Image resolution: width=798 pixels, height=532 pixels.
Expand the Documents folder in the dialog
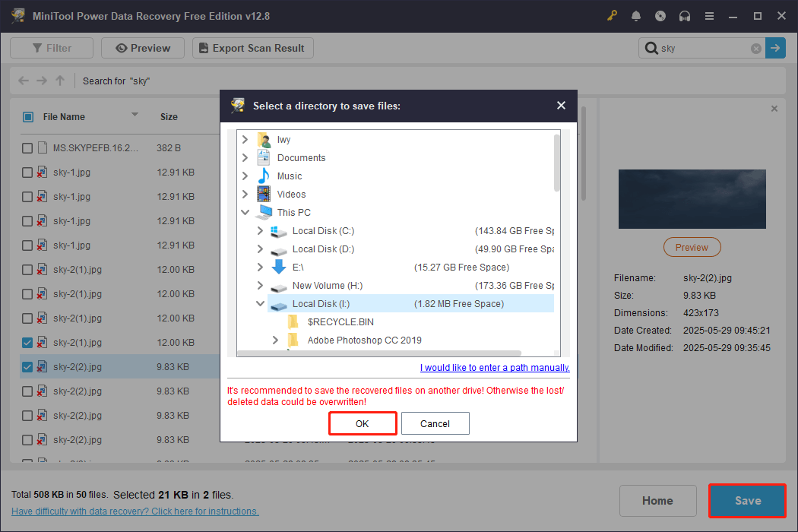(x=245, y=157)
